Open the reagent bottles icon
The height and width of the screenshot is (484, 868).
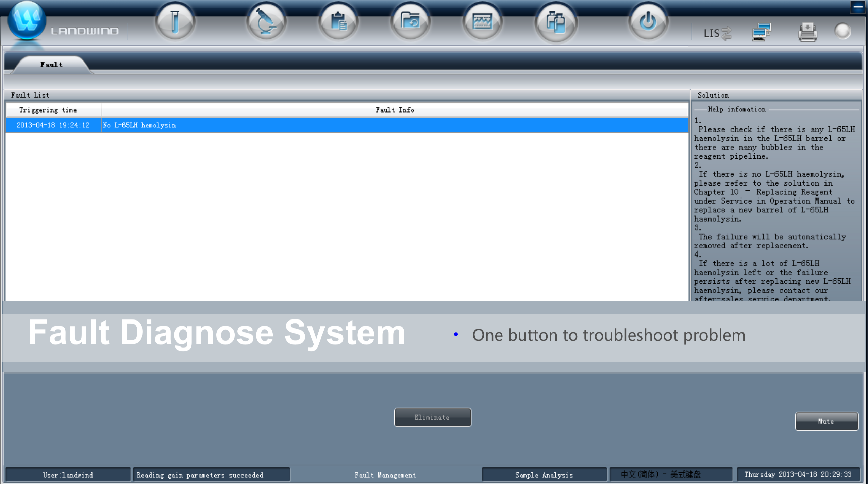tap(555, 22)
